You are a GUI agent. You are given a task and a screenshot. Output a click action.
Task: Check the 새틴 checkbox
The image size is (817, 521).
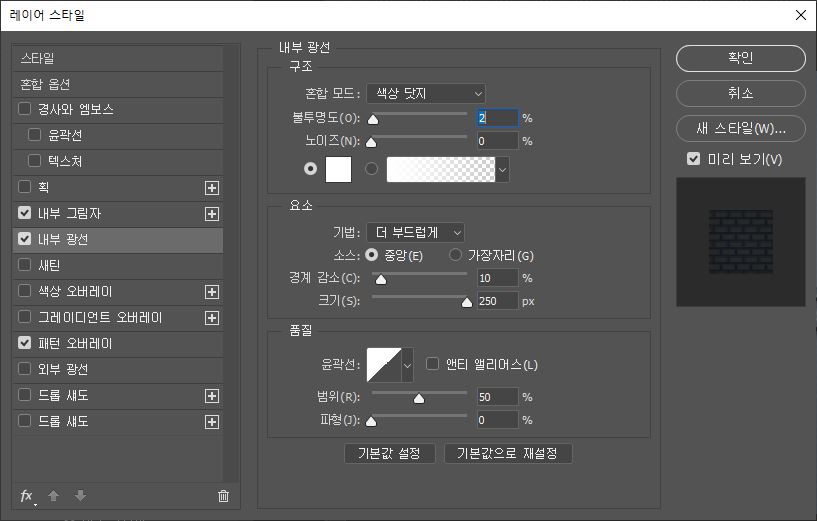(x=24, y=265)
